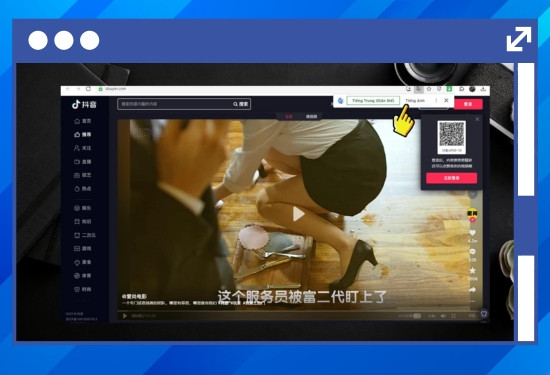Follow the author with the red plus badge
Image resolution: width=550 pixels, height=375 pixels.
pyautogui.click(x=472, y=220)
